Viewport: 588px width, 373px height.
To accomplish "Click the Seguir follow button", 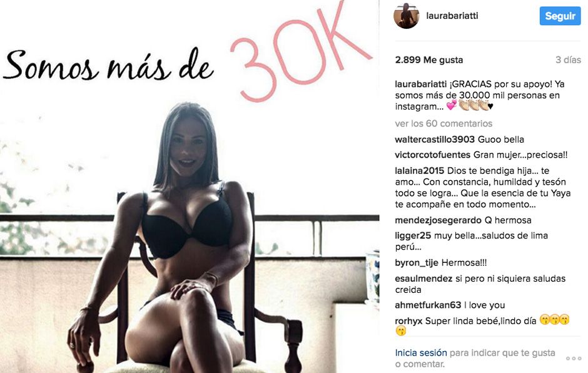I will [560, 16].
